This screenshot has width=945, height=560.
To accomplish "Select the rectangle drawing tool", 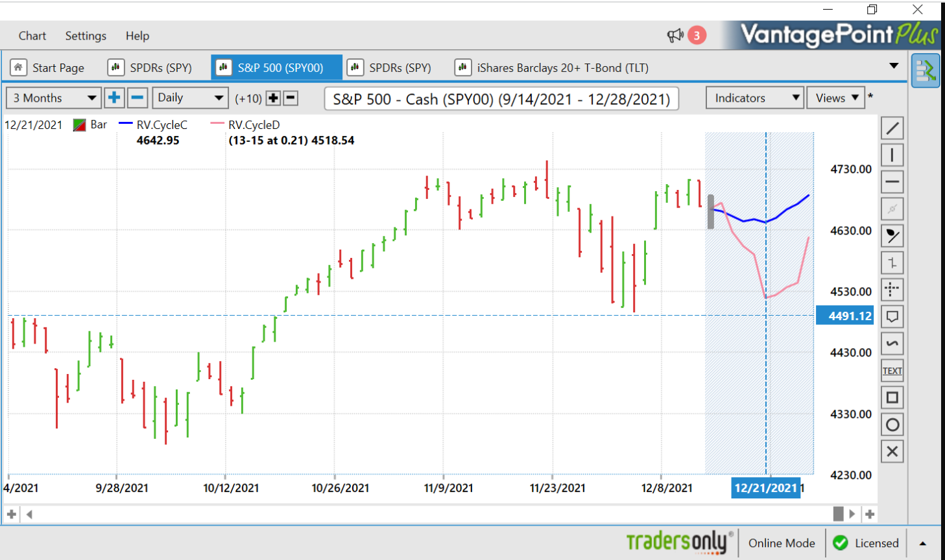I will [x=892, y=397].
